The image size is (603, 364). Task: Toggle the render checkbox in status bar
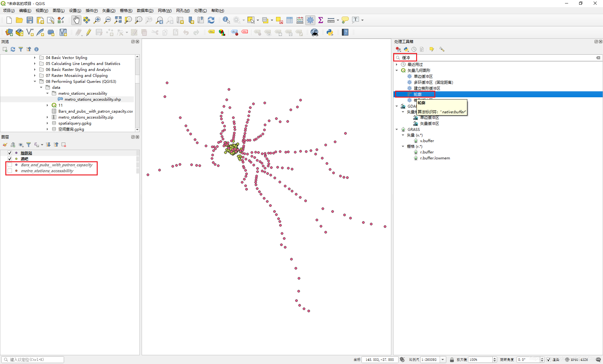point(548,360)
